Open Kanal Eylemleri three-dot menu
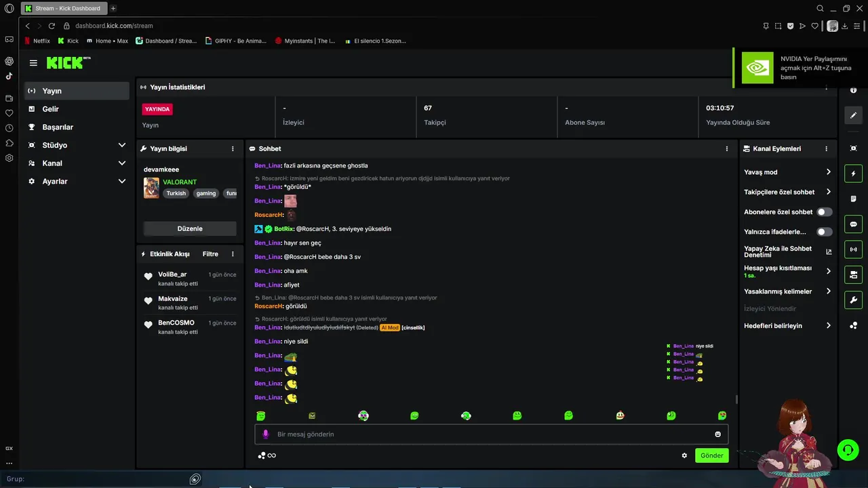 coord(826,148)
